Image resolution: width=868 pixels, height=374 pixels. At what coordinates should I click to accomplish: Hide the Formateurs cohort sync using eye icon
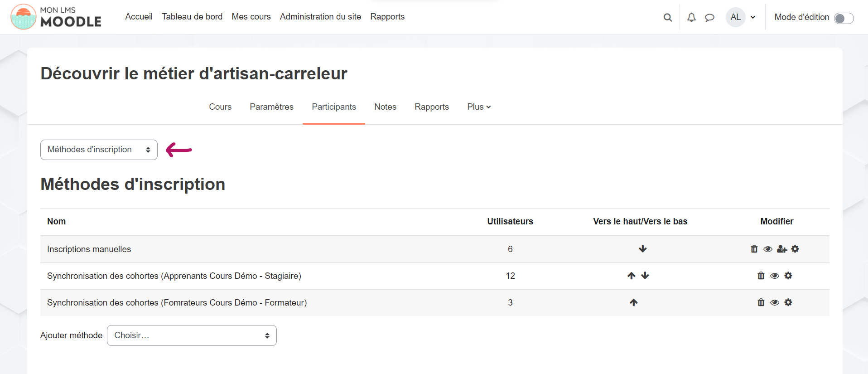coord(774,302)
